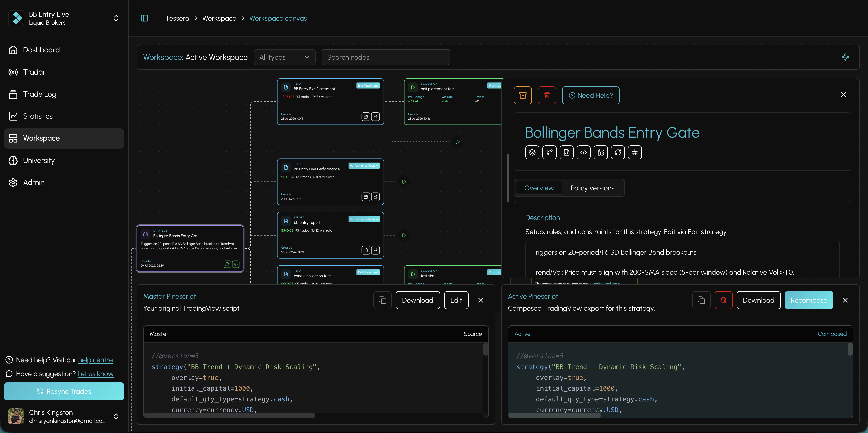Viewport: 868px width, 433px height.
Task: Click the candlestick chart icon on bb entry report card
Action: click(375, 250)
